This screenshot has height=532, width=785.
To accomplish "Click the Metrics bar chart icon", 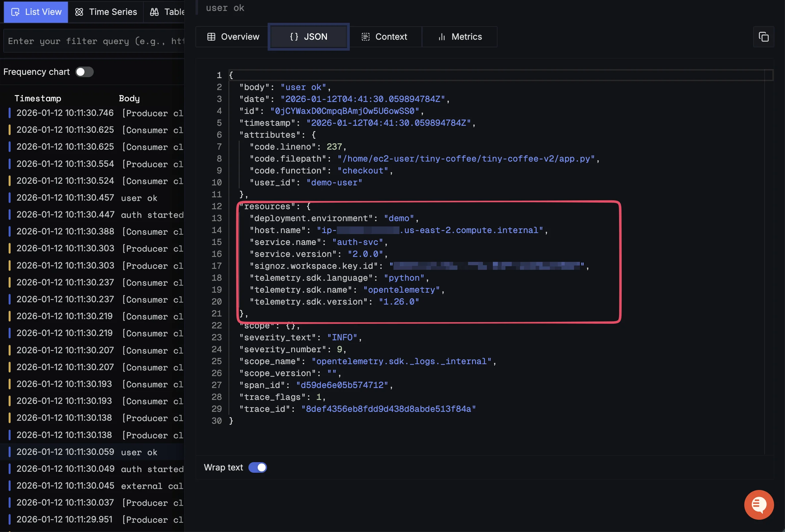I will [x=442, y=37].
